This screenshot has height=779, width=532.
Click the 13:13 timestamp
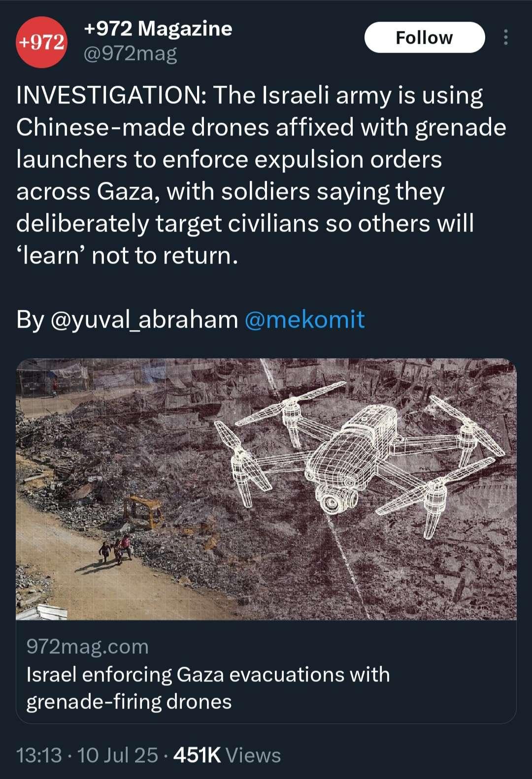click(x=39, y=755)
